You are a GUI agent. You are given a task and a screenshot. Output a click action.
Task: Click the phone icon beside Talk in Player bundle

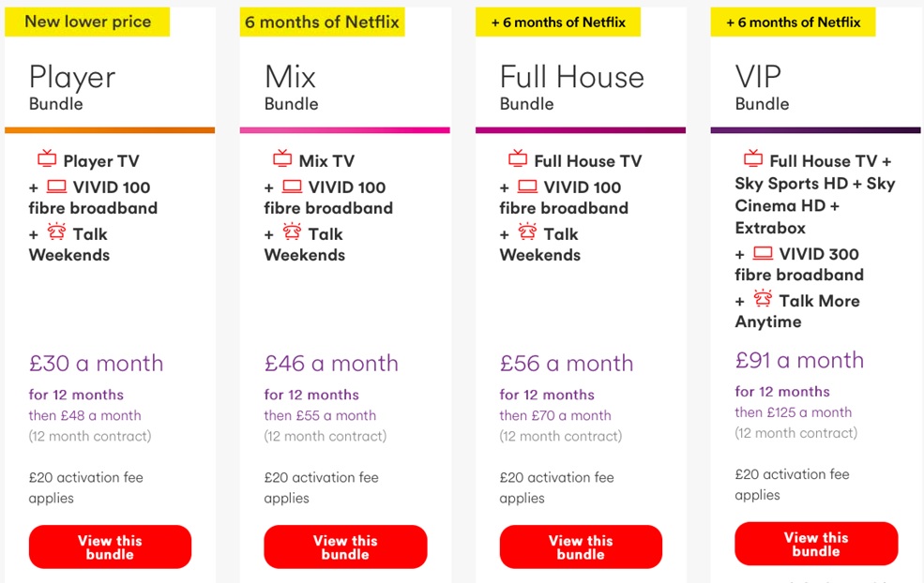tap(56, 232)
